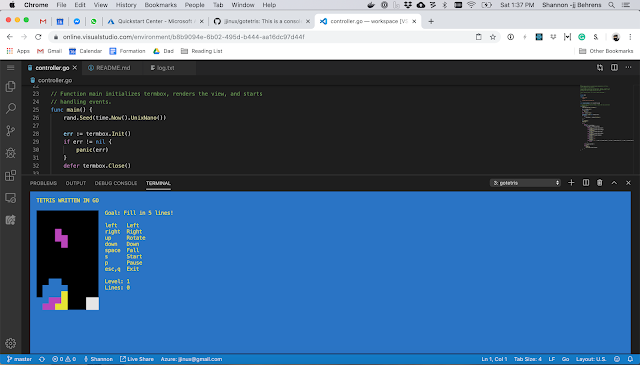Open the Debug view with bug icon
This screenshot has height=365, width=640.
(11, 153)
